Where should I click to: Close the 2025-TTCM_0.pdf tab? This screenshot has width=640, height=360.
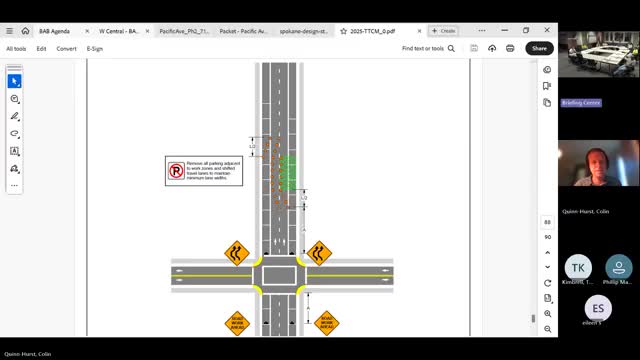[x=419, y=31]
